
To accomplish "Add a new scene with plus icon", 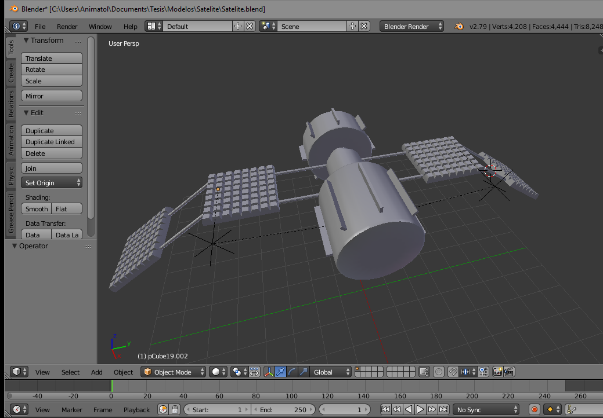I will [352, 26].
